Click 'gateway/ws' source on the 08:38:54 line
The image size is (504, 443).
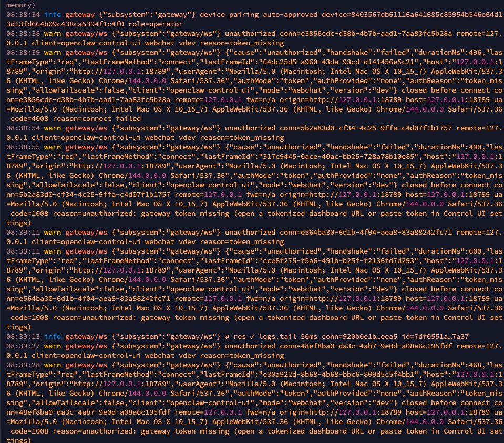(86, 128)
